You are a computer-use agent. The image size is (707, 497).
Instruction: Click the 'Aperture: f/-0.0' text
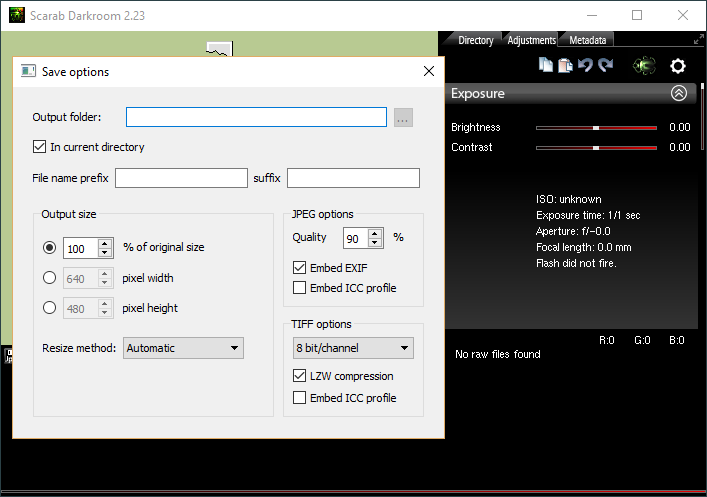tap(573, 231)
